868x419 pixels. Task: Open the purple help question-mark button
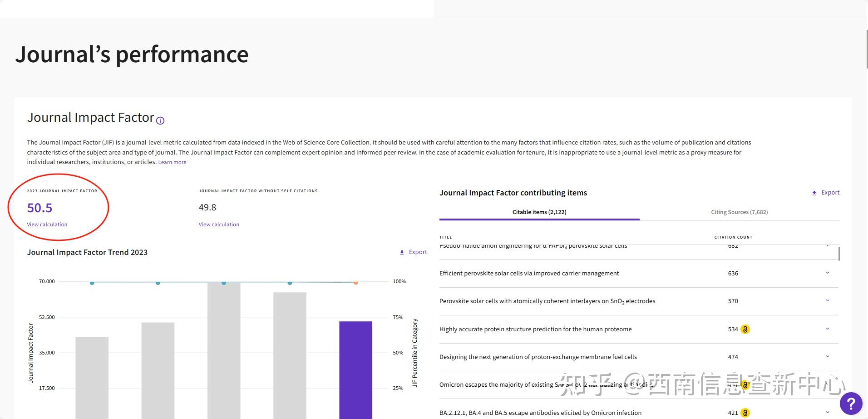851,404
